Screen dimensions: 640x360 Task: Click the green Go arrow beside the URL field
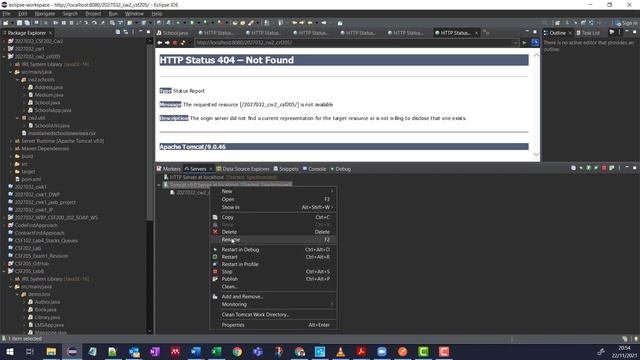pos(524,43)
